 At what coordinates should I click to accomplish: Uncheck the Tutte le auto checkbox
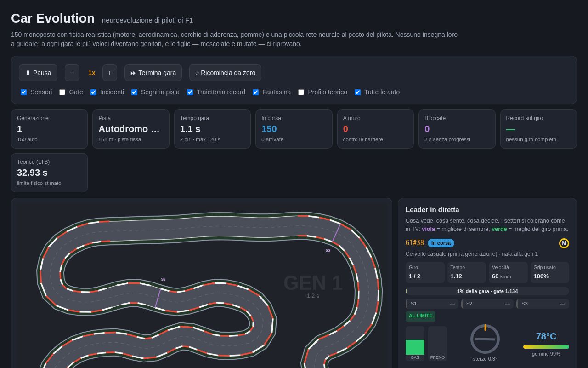[358, 92]
